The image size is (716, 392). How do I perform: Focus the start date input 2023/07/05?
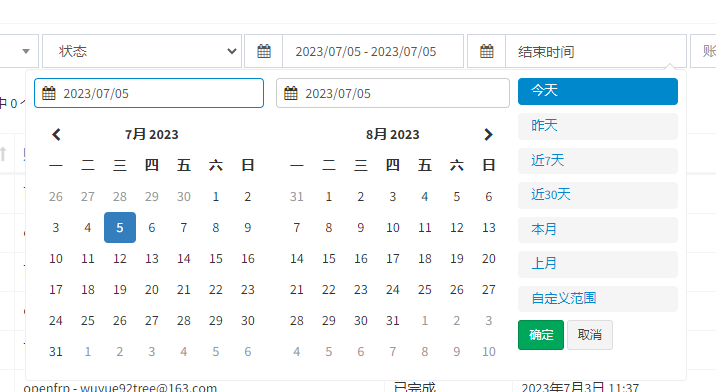click(x=149, y=93)
